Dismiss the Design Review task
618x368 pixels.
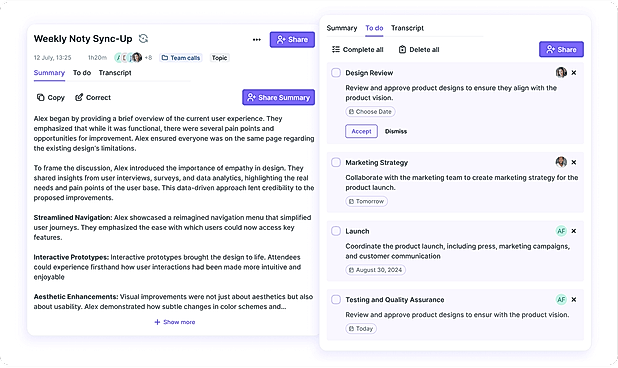[396, 131]
